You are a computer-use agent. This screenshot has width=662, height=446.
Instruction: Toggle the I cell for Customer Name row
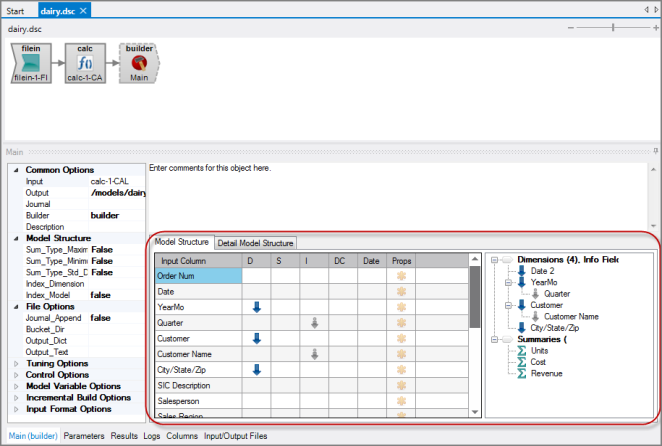point(314,354)
